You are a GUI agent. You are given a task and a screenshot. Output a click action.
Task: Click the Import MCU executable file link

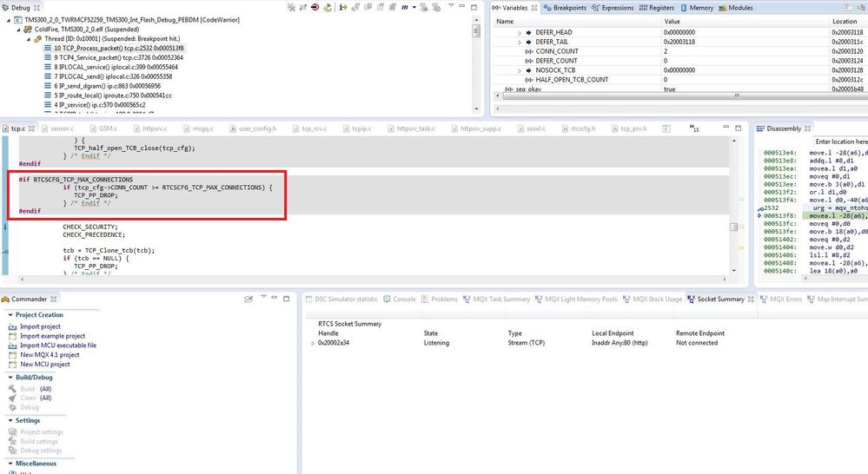coord(58,346)
